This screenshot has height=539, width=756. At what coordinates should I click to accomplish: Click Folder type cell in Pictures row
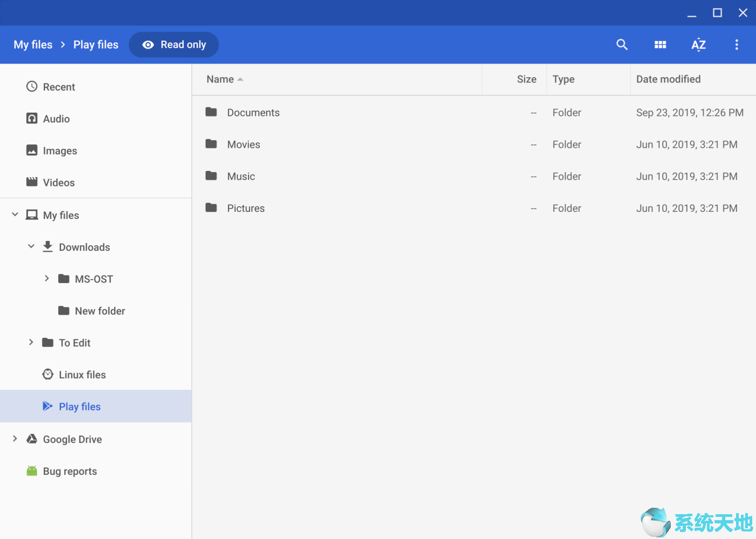coord(567,208)
